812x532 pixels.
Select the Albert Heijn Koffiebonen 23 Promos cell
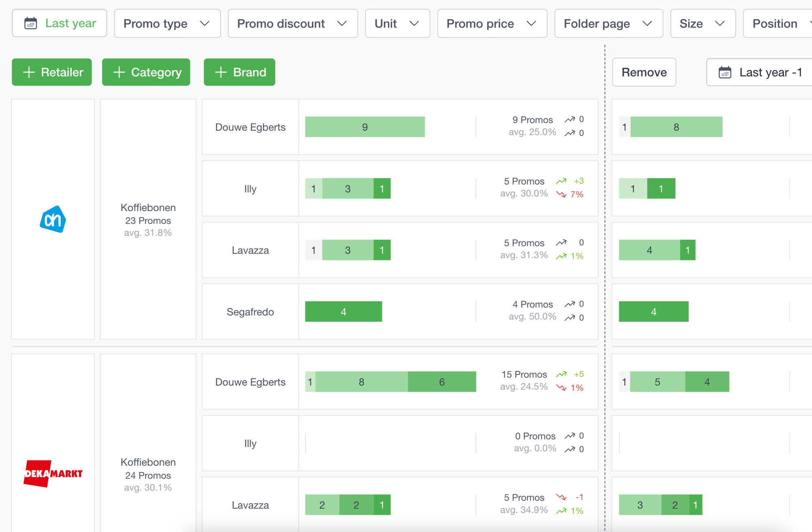coord(148,219)
